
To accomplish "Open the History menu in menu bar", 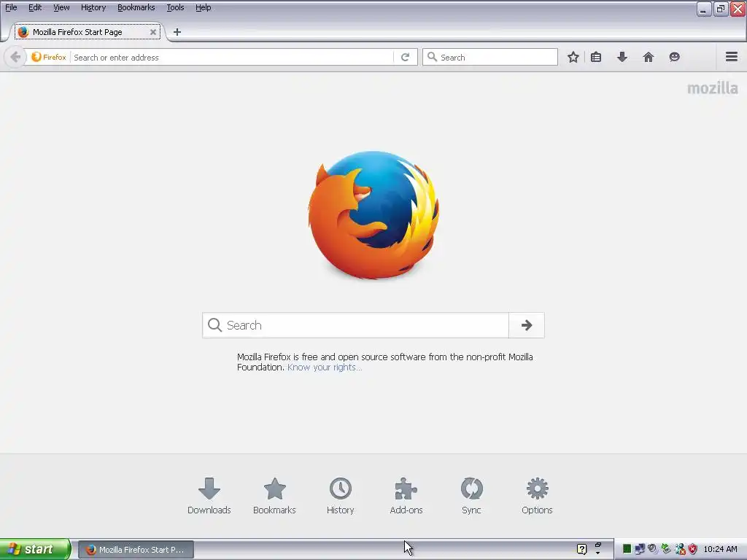I will point(93,7).
